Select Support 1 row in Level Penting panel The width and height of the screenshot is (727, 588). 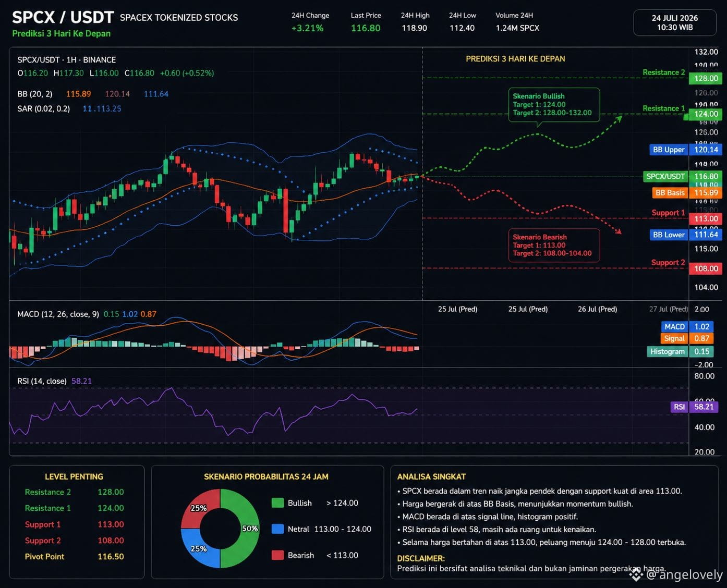click(75, 524)
